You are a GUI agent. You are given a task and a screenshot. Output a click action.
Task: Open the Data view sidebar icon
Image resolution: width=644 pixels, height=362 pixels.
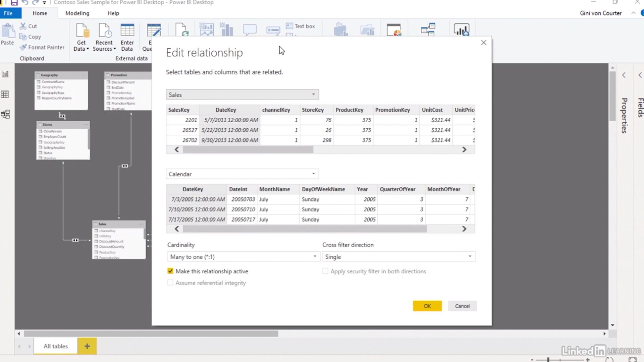click(5, 94)
